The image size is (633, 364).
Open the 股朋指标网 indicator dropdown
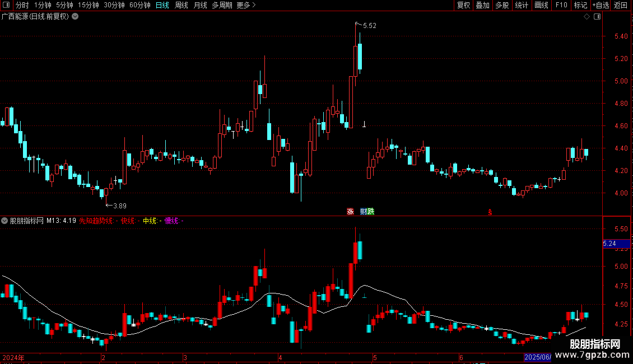coord(4,221)
